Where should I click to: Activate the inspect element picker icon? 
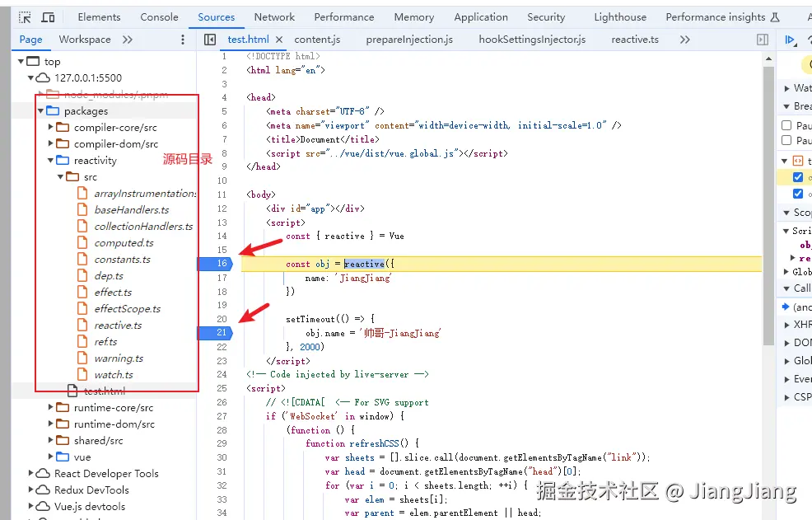[25, 17]
